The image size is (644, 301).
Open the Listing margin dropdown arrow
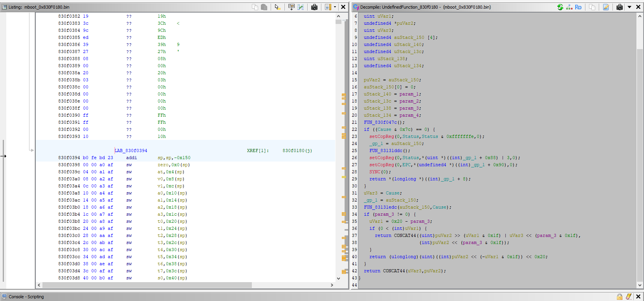335,7
